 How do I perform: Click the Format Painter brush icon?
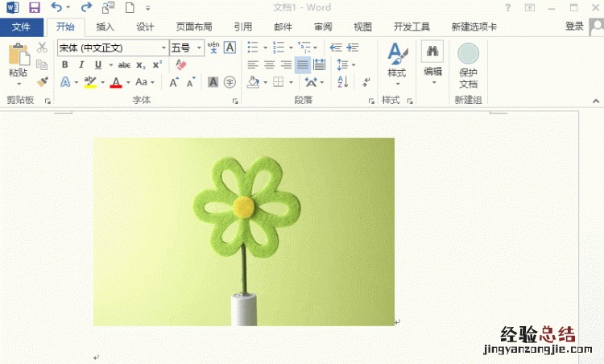pos(43,82)
